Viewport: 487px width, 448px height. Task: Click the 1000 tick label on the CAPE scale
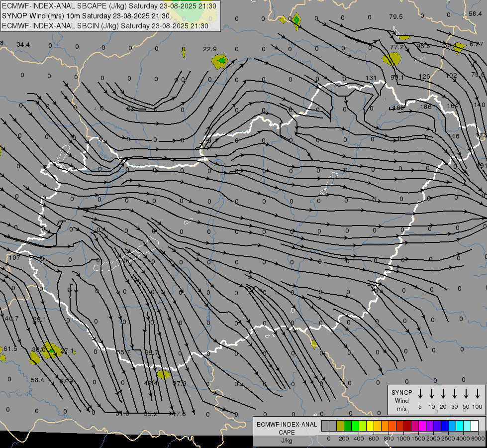tap(403, 439)
